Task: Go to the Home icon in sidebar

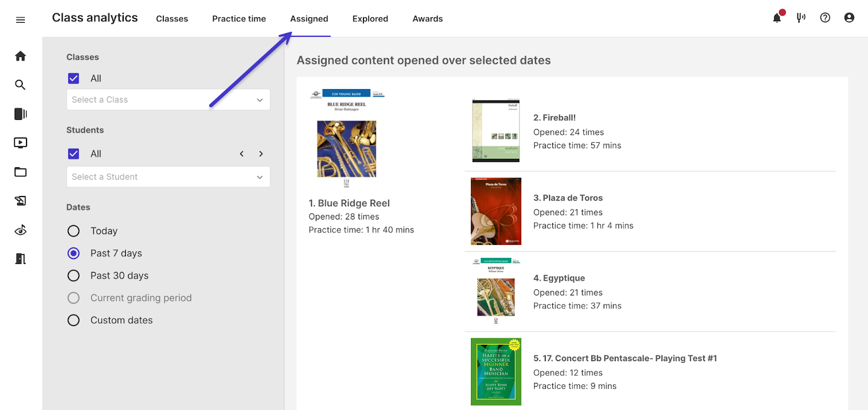Action: (21, 56)
